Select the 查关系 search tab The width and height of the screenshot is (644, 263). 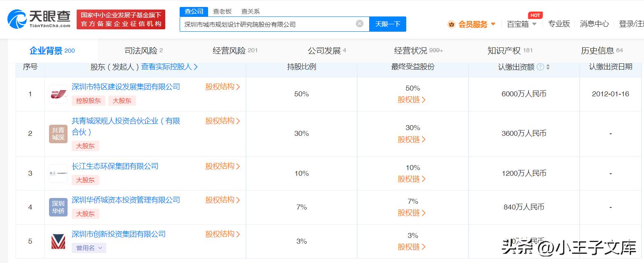[x=251, y=11]
